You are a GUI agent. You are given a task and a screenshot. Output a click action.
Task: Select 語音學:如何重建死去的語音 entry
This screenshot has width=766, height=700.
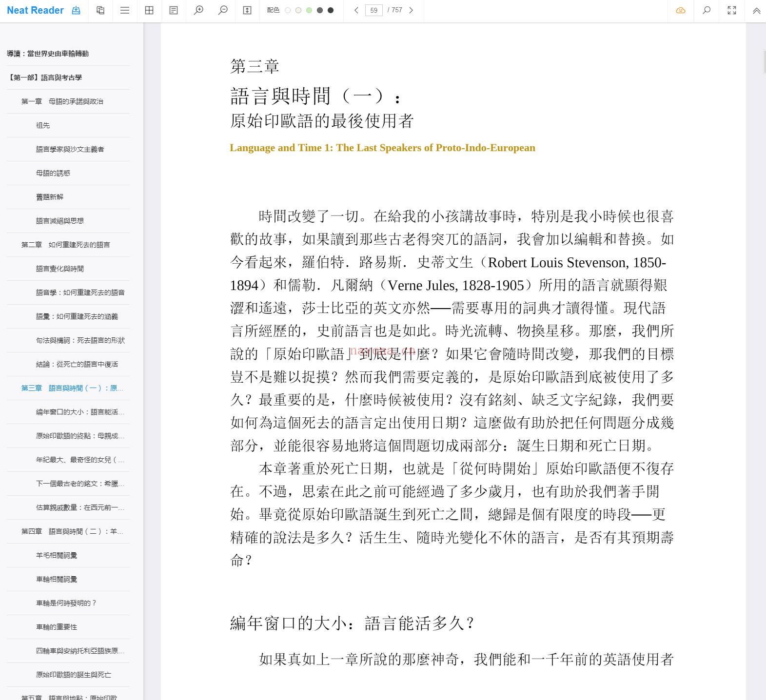click(80, 292)
